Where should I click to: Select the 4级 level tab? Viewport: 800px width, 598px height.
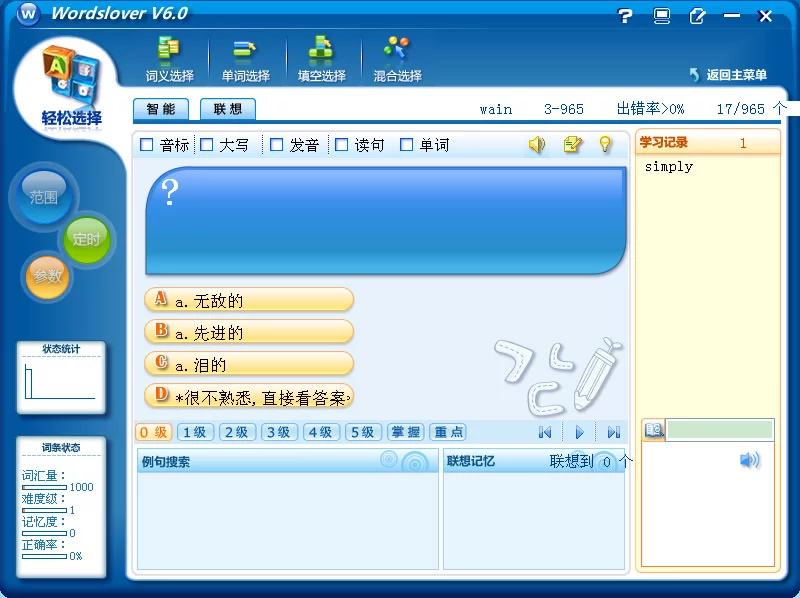(321, 433)
